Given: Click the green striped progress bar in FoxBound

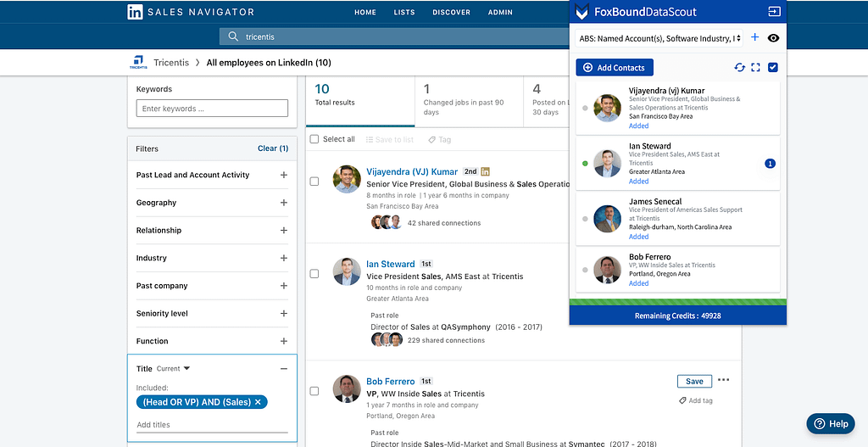Looking at the screenshot, I should pyautogui.click(x=677, y=302).
